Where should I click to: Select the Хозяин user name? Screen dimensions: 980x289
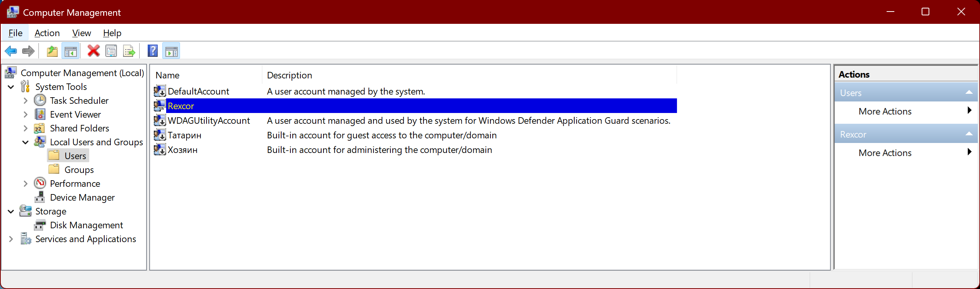pos(183,149)
